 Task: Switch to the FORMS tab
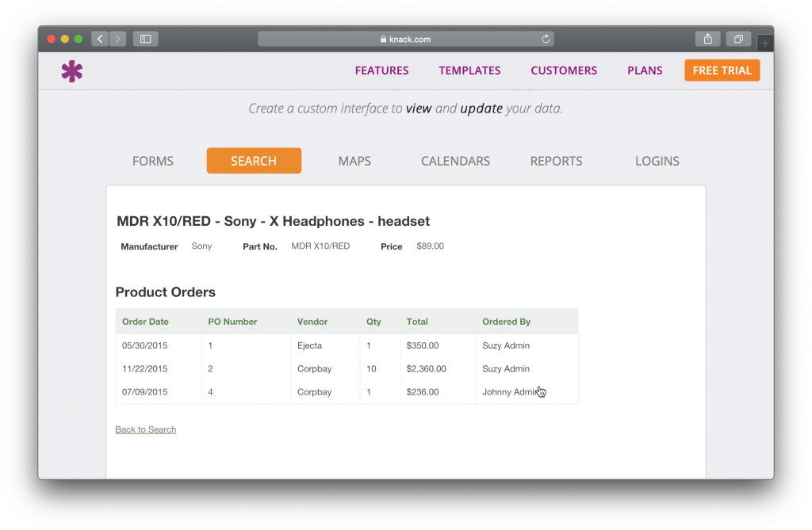click(x=153, y=161)
